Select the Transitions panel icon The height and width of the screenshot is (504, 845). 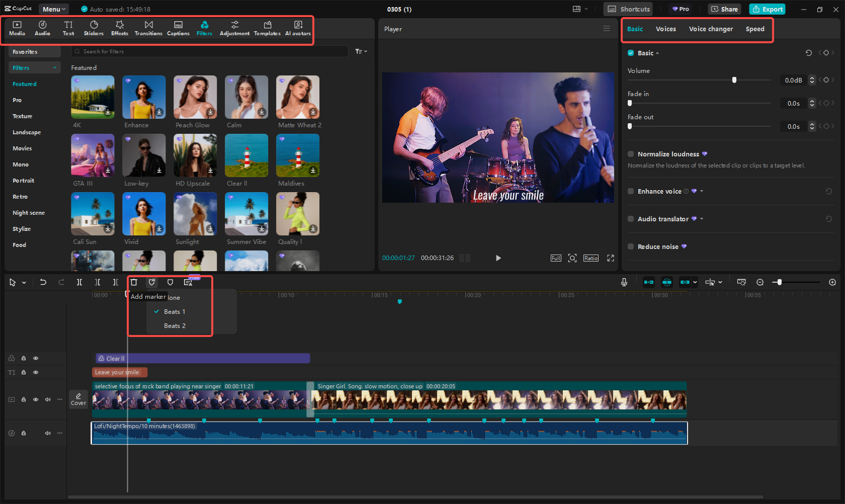(148, 28)
